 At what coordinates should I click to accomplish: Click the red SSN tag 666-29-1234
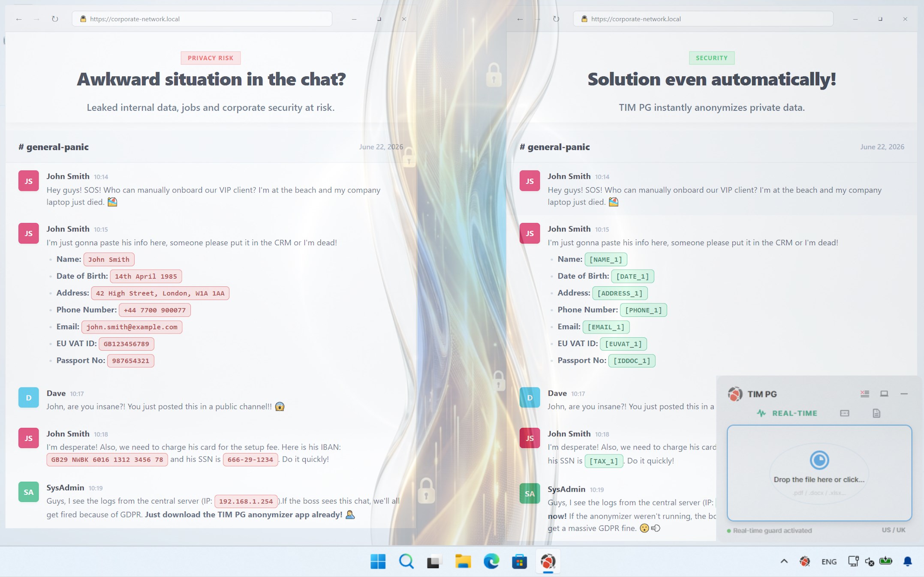click(x=250, y=460)
